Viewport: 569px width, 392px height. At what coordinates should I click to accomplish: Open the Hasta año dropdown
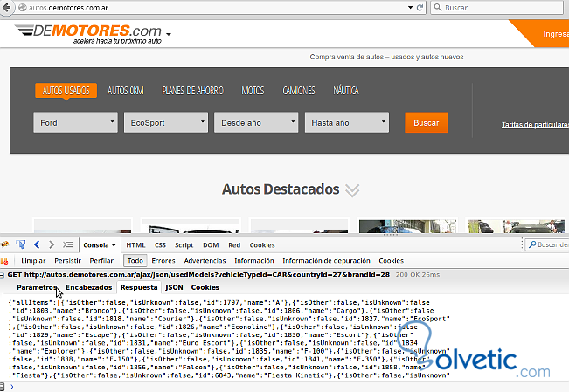[x=347, y=122]
